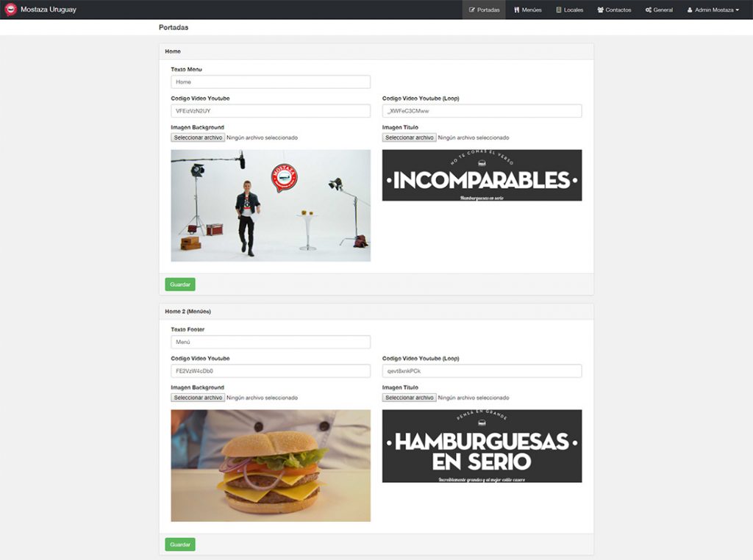Open the Portadas nav item
This screenshot has height=560, width=753.
pos(484,10)
